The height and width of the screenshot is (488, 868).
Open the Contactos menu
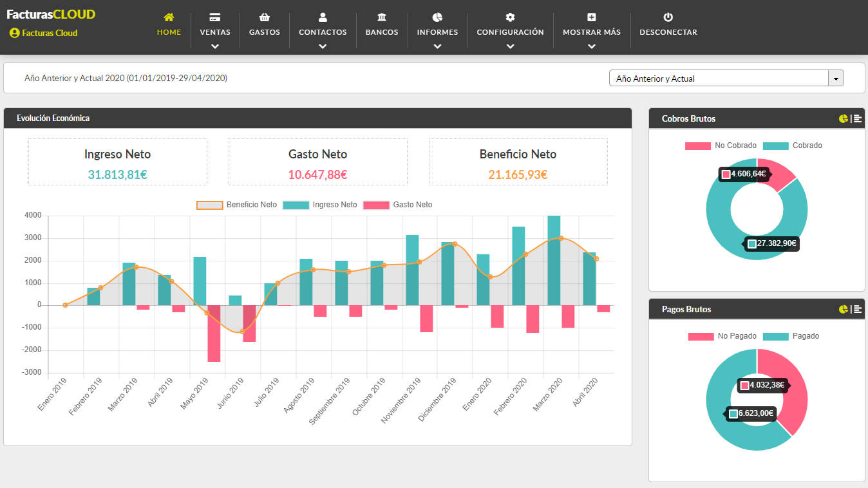[x=323, y=31]
